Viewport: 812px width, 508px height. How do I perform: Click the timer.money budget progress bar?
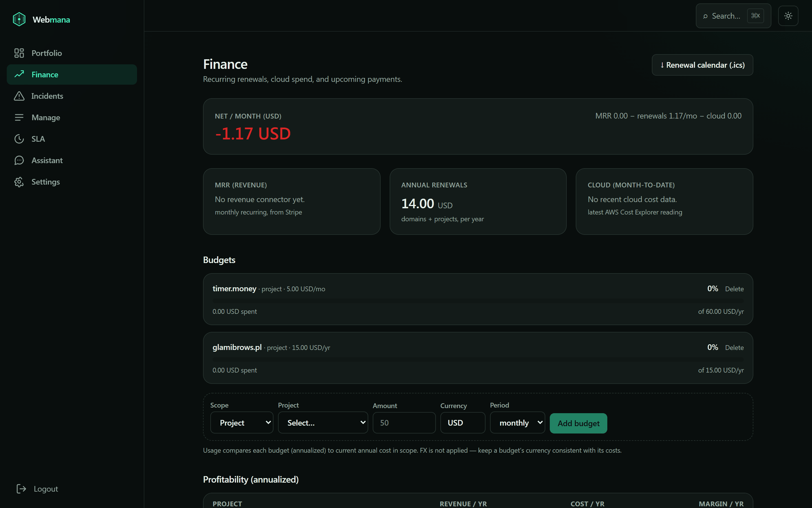pos(478,300)
